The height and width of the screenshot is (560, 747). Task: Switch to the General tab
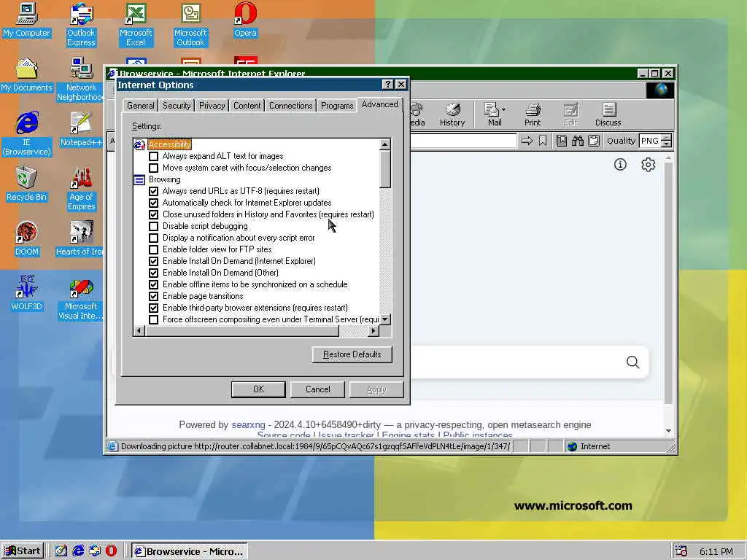pos(141,106)
